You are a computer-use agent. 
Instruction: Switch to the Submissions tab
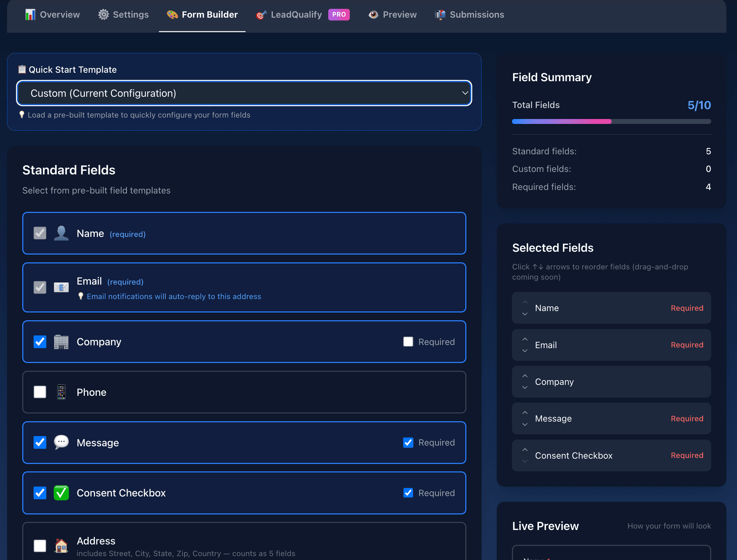tap(469, 14)
